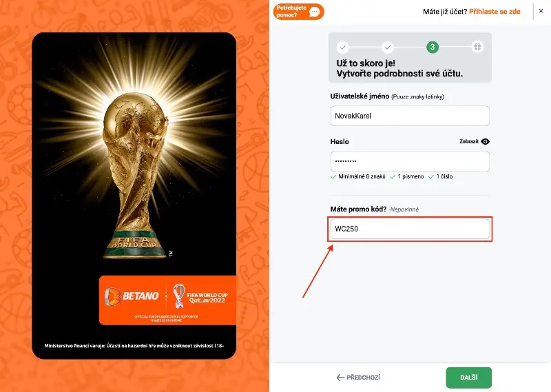Click the Potřebujete pomoc? help button
This screenshot has height=392, width=551.
298,12
